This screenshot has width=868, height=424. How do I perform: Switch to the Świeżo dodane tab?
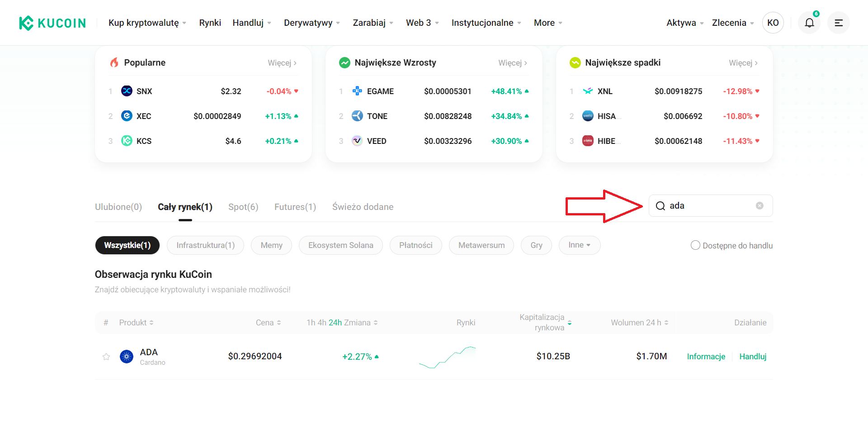(363, 207)
